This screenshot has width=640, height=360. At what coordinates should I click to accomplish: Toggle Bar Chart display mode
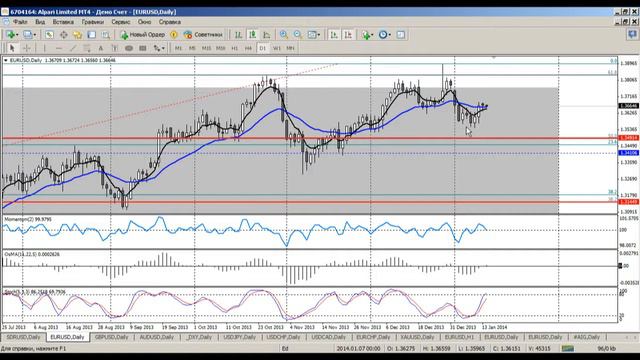(x=238, y=35)
